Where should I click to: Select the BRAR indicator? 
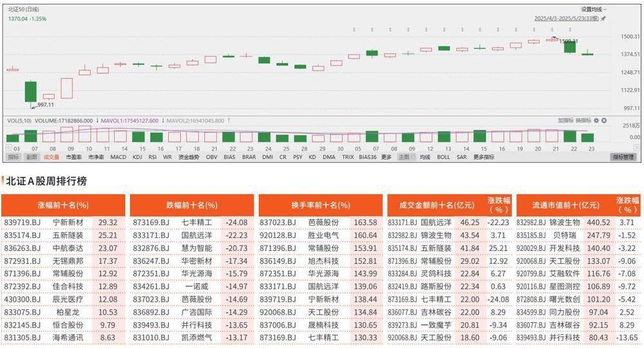point(249,157)
